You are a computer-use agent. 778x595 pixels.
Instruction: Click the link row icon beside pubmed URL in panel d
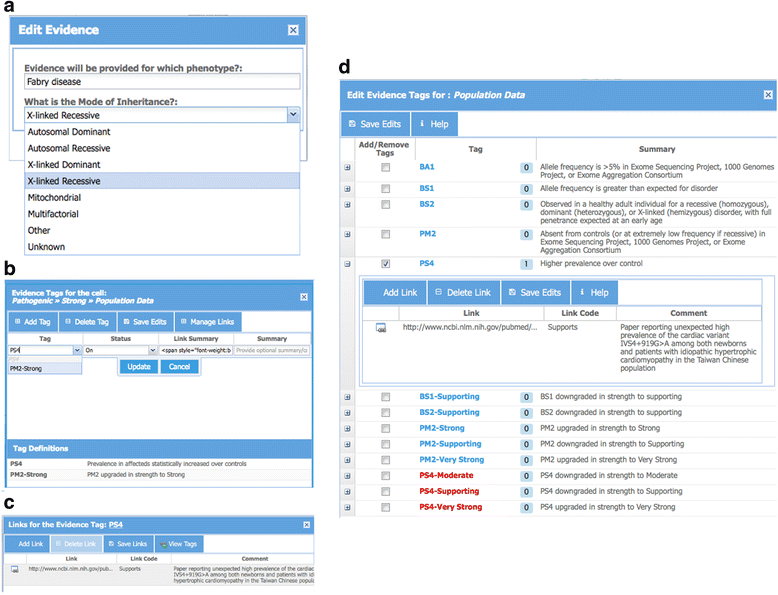381,328
